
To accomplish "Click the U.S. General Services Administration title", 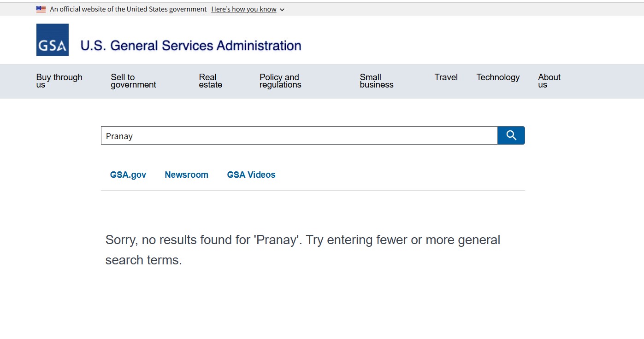I will 191,46.
